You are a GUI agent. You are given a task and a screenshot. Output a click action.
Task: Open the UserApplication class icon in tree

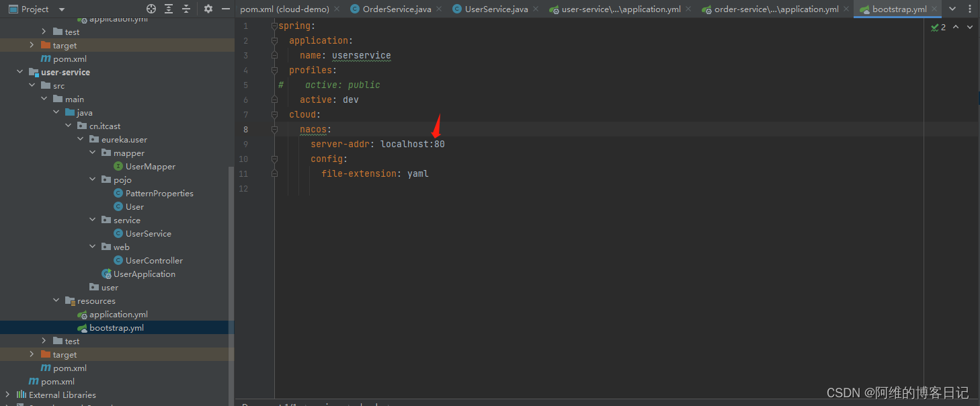(x=107, y=274)
